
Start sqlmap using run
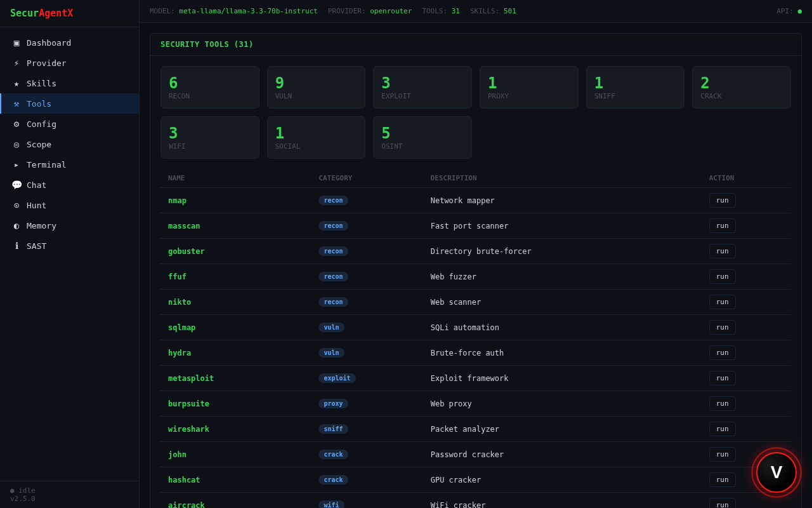722,327
